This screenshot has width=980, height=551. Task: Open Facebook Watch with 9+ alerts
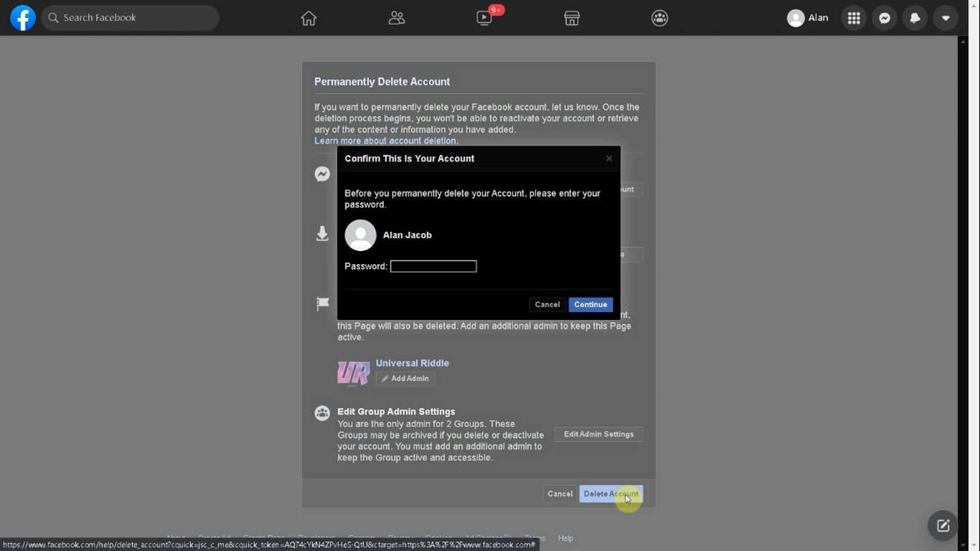tap(484, 18)
